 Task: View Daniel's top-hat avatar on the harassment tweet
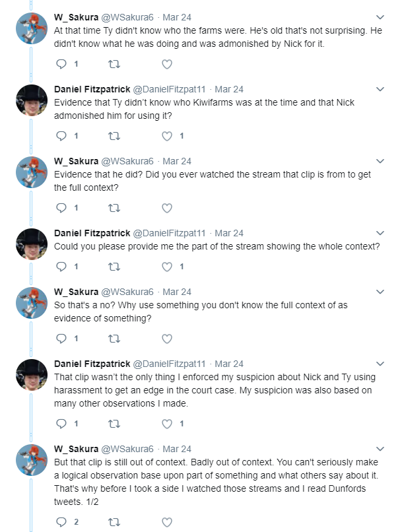point(32,374)
